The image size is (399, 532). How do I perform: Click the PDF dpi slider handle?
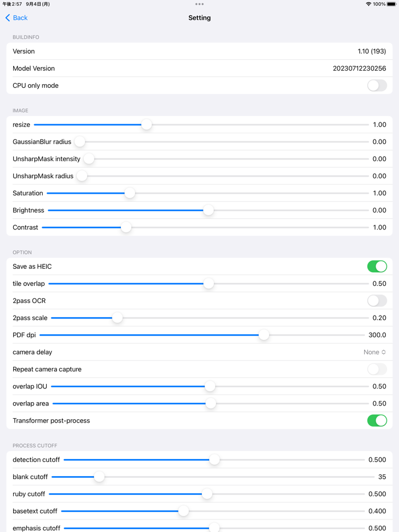pos(264,335)
